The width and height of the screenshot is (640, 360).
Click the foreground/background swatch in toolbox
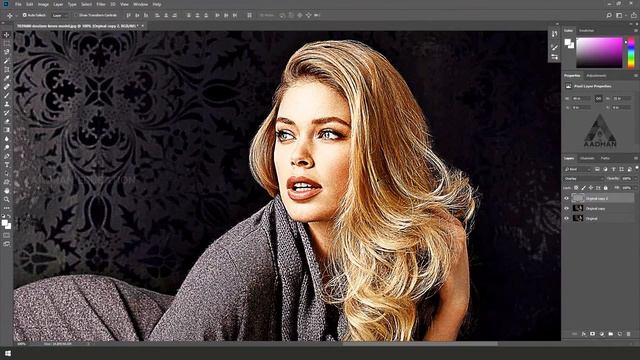pos(6,224)
